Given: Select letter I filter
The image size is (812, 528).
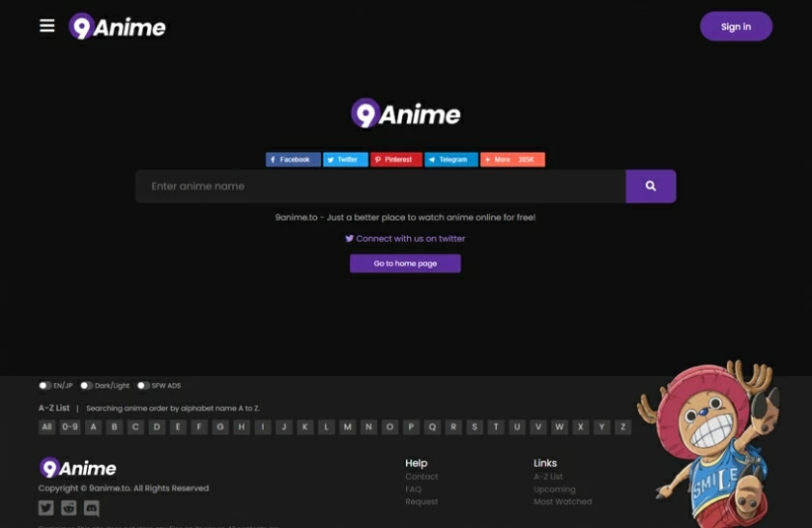Looking at the screenshot, I should coord(263,427).
